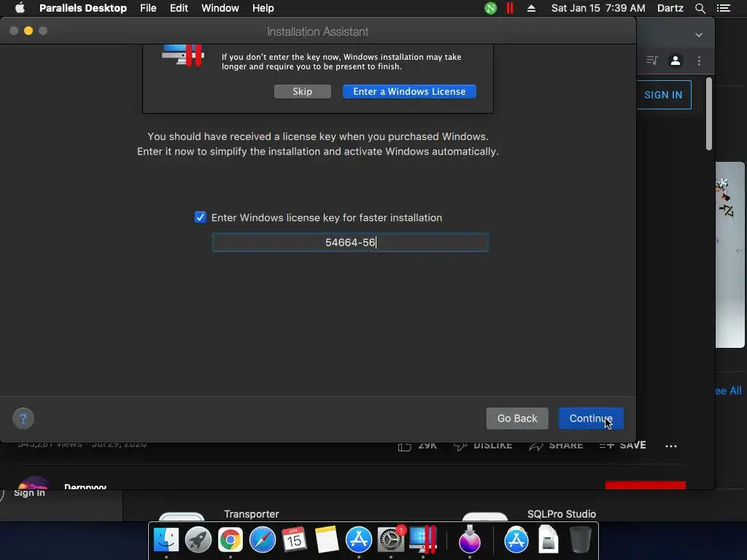Viewport: 747px width, 560px height.
Task: Click the Transporter app label
Action: [x=252, y=514]
